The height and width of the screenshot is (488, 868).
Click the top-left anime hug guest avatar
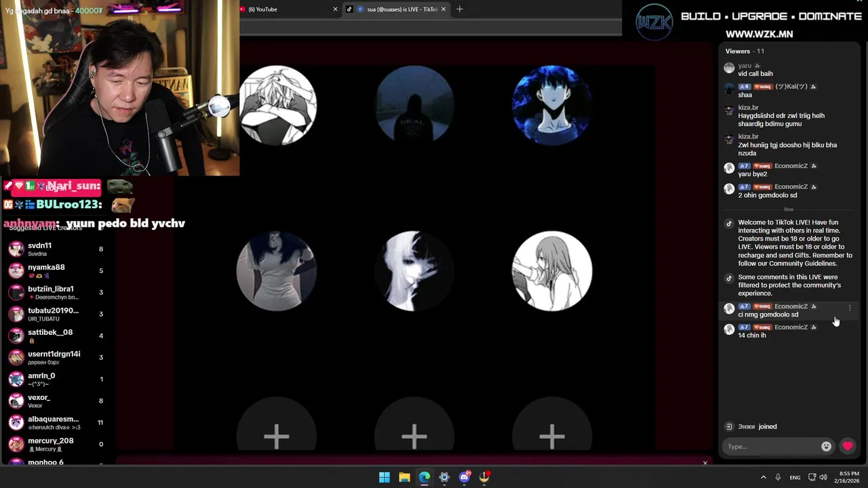coord(277,105)
